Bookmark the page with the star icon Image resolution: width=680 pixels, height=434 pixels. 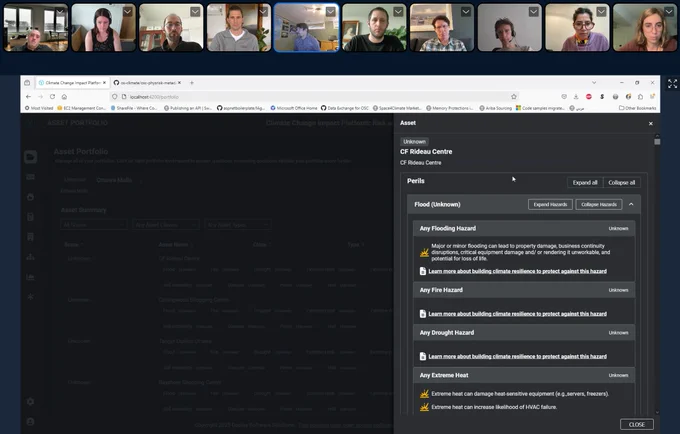point(513,97)
